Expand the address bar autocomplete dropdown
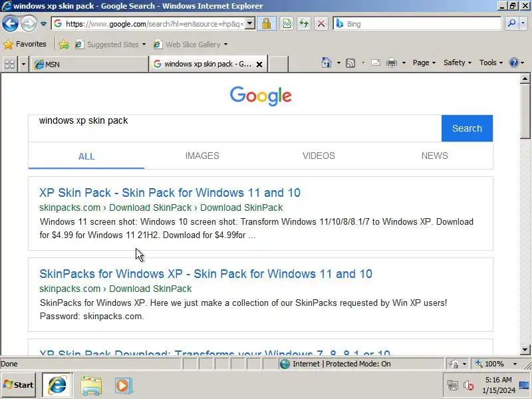The width and height of the screenshot is (532, 399). 250,24
